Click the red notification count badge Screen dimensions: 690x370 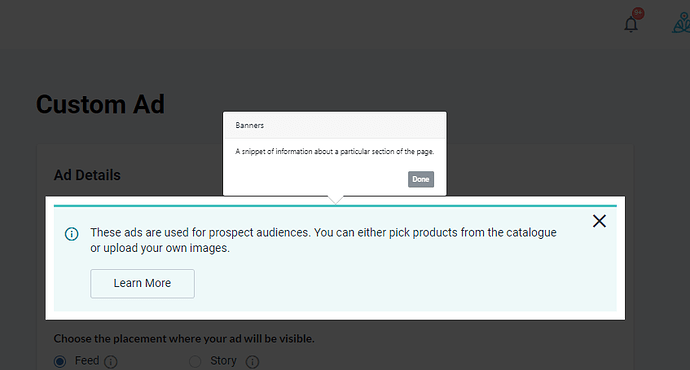[x=638, y=13]
